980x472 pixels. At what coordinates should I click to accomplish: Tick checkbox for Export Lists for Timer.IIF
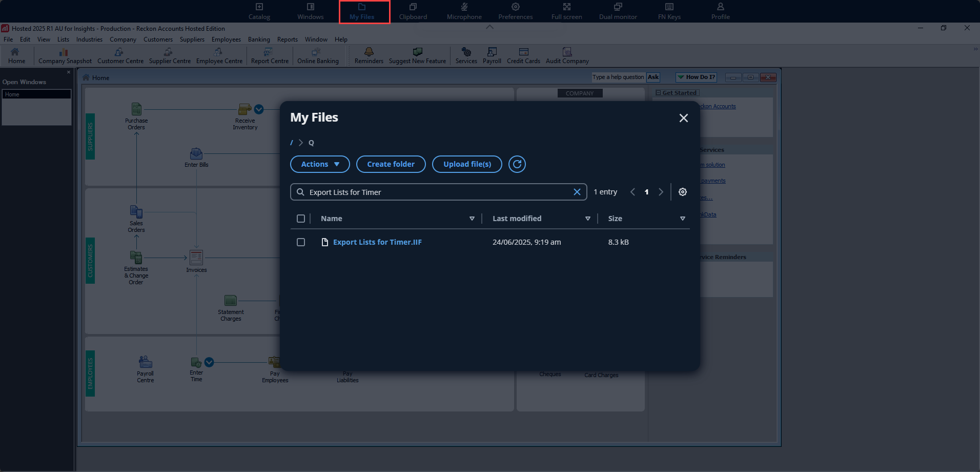click(x=301, y=242)
